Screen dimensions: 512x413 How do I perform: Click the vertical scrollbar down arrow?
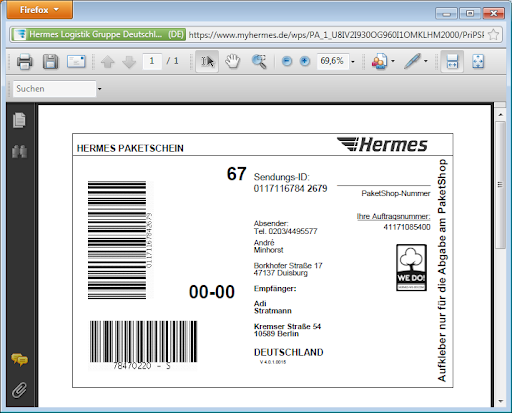(x=500, y=401)
